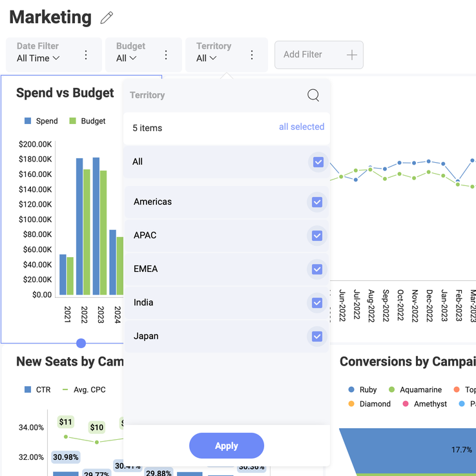The image size is (476, 476).
Task: Click the $10 data label
Action: coord(96,428)
